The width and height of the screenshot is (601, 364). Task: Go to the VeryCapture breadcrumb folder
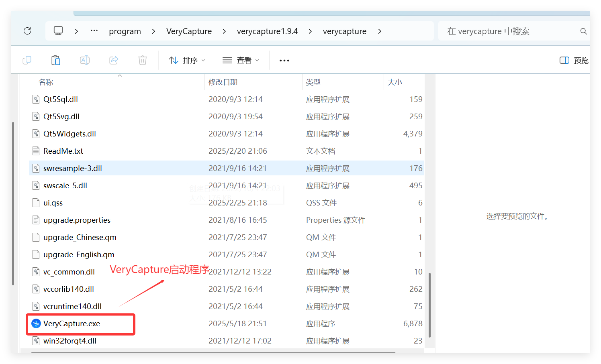[189, 31]
